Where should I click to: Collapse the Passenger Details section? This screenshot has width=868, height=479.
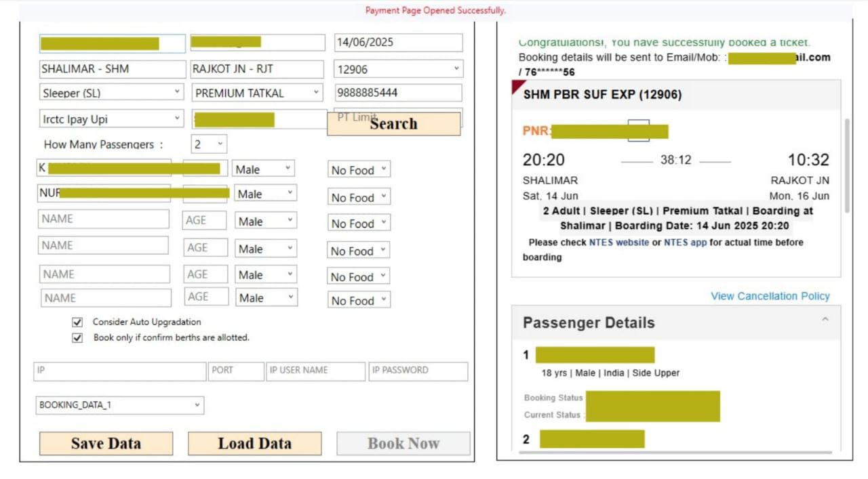point(825,320)
